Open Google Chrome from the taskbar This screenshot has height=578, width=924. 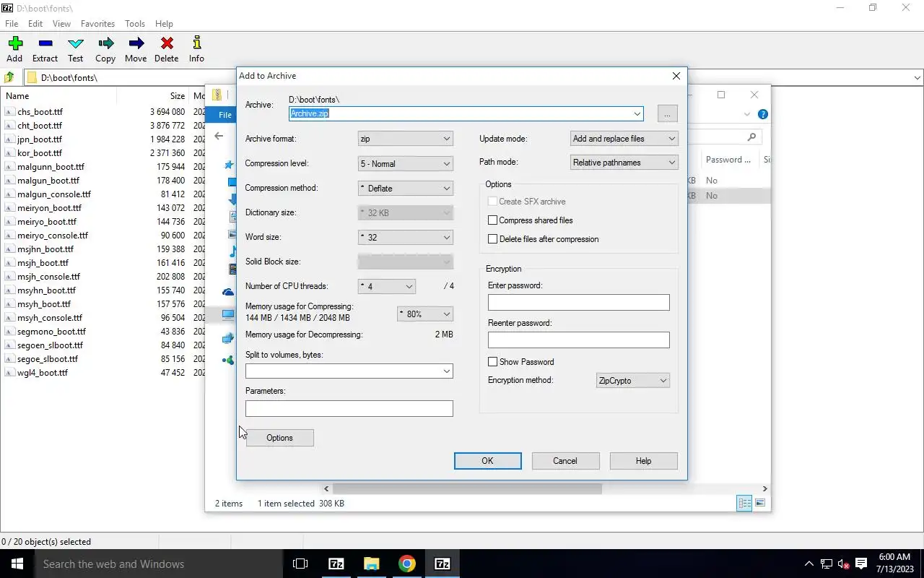407,564
